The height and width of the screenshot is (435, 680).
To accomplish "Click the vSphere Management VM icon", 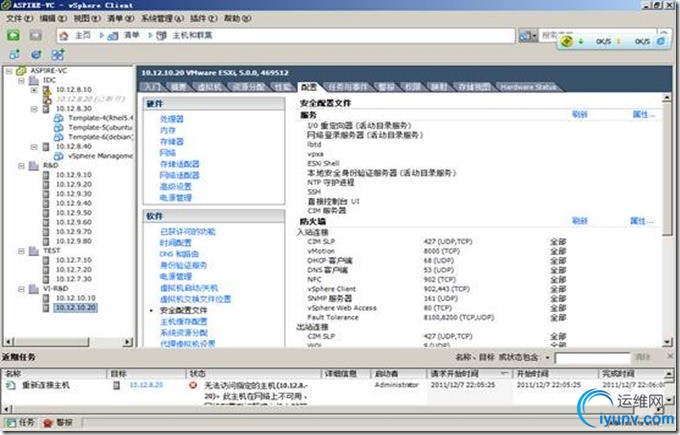I will click(x=59, y=156).
